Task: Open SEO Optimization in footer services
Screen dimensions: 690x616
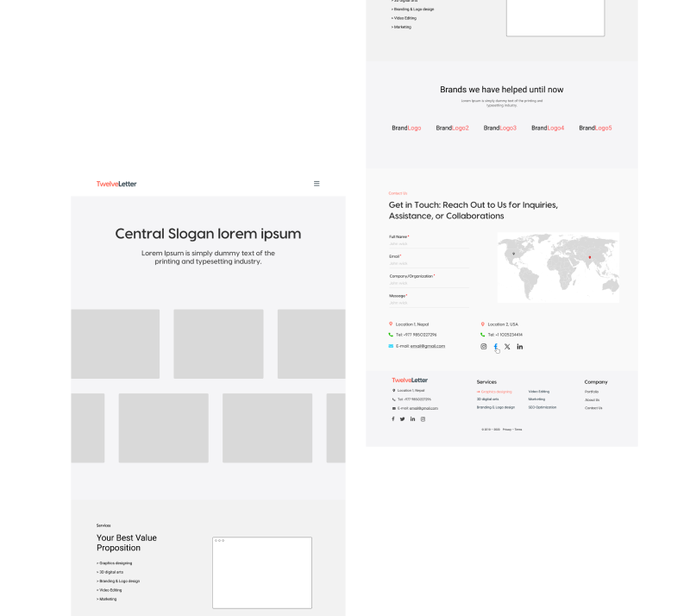Action: [x=541, y=407]
